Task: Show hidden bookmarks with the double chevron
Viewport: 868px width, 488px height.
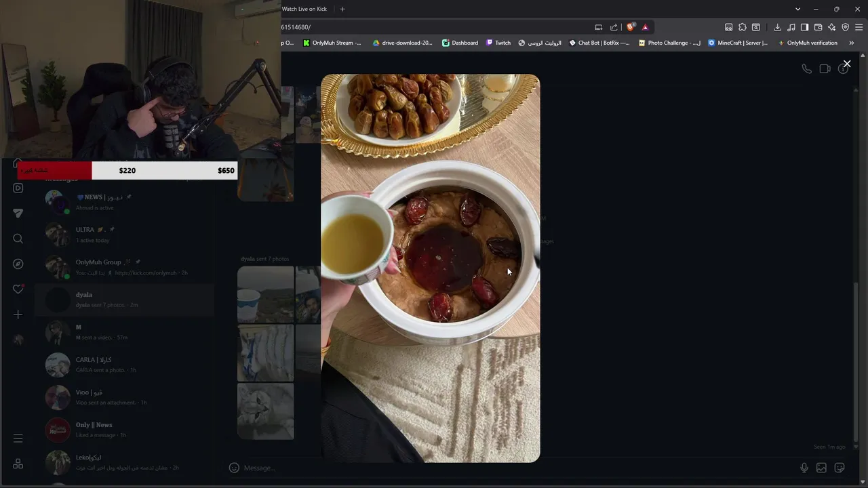Action: click(x=851, y=43)
